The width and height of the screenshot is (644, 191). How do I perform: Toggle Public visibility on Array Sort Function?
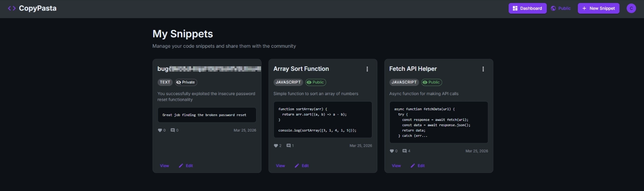(x=316, y=82)
